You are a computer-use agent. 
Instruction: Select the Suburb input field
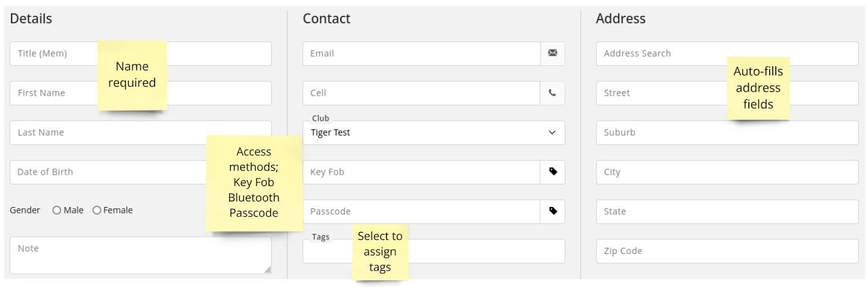click(727, 133)
